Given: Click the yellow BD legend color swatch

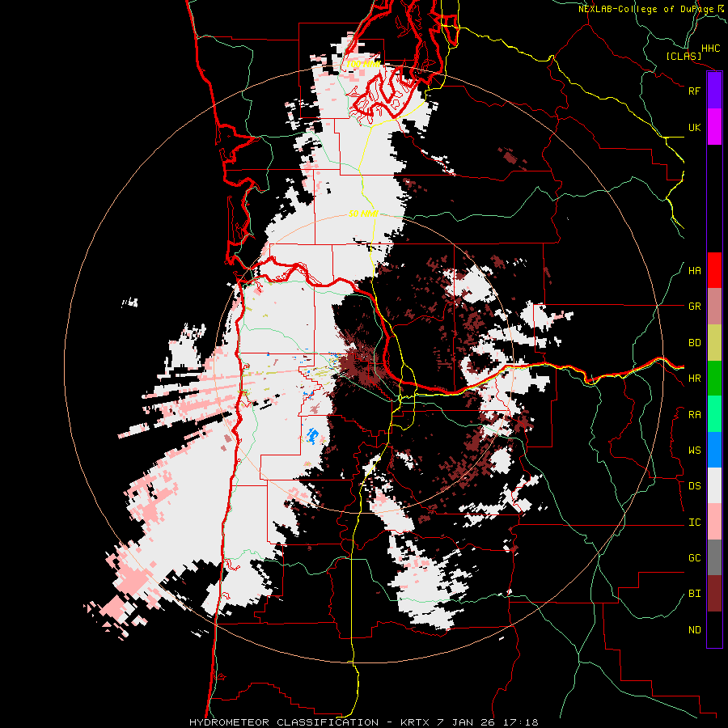Looking at the screenshot, I should [714, 343].
